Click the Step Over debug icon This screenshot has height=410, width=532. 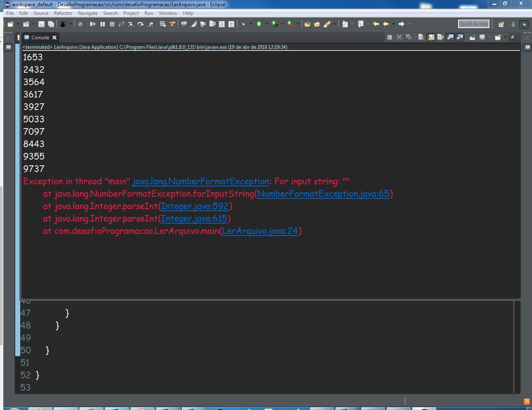pyautogui.click(x=140, y=24)
